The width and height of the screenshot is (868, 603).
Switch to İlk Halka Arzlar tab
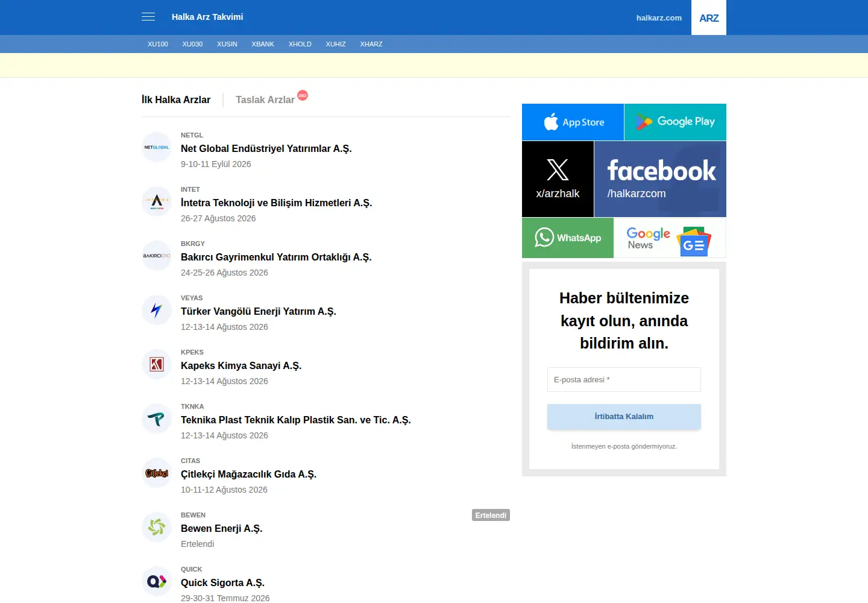[176, 99]
